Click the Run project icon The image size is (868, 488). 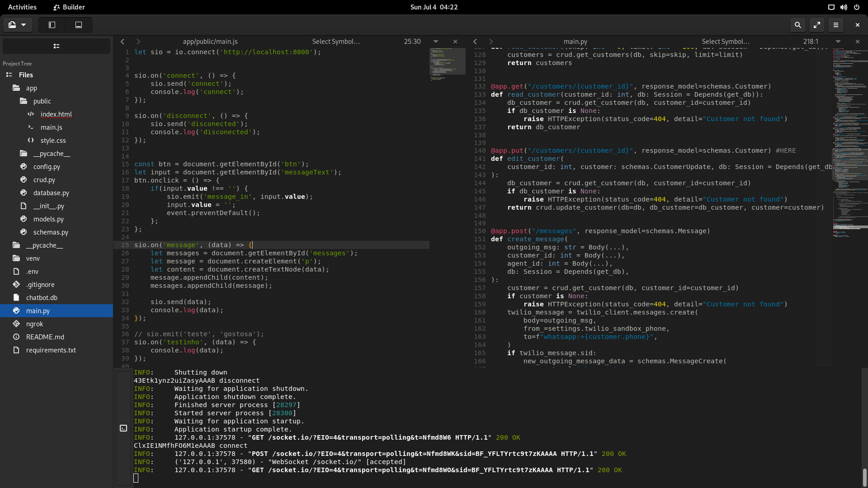tap(12, 25)
